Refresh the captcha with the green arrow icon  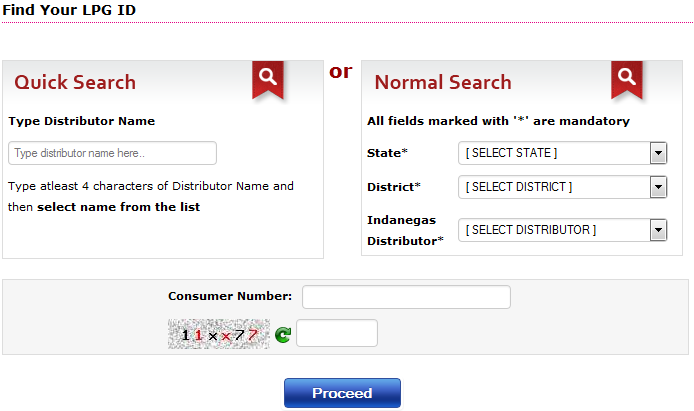coord(282,336)
